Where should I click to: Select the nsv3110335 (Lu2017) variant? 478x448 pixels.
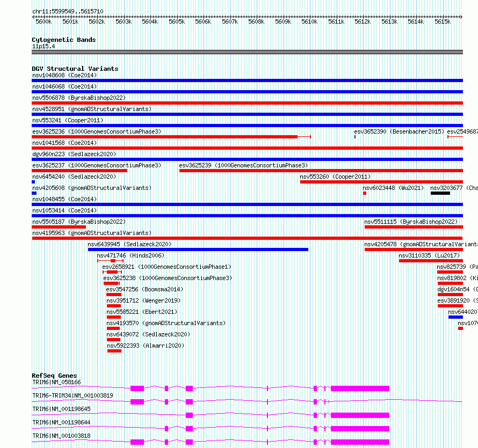click(429, 255)
